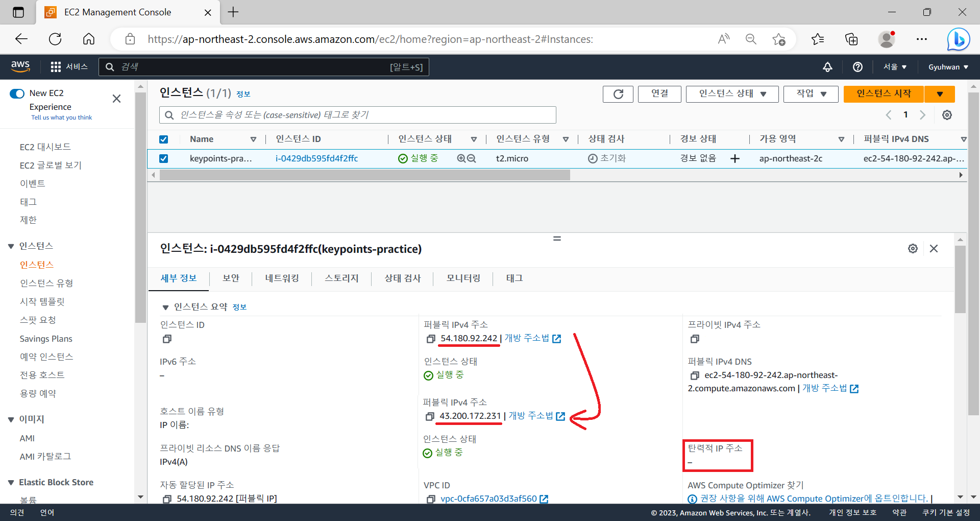View site information lock icon
The height and width of the screenshot is (521, 980).
pyautogui.click(x=130, y=39)
